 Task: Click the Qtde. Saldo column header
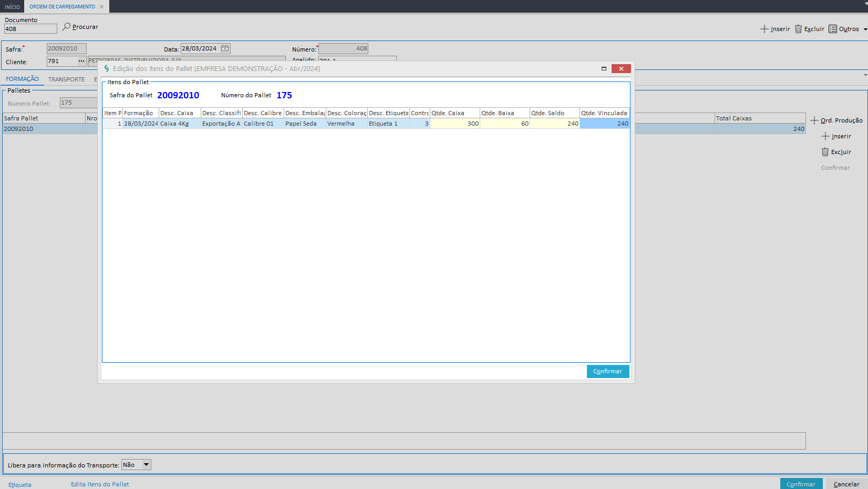coord(555,113)
